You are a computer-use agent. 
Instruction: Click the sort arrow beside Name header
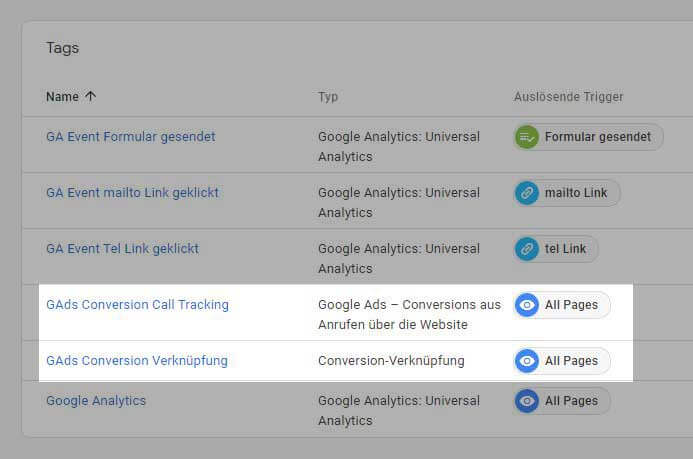click(x=91, y=96)
